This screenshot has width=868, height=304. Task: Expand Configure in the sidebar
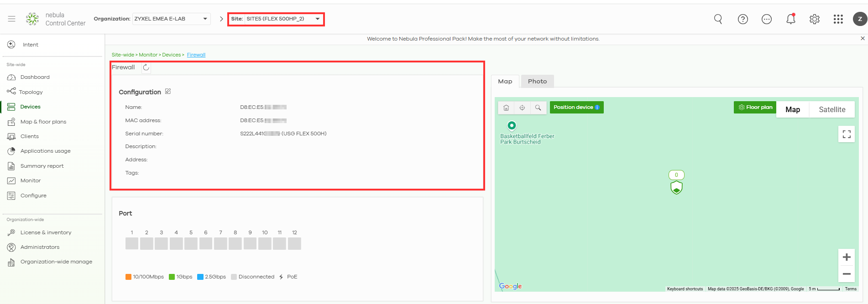pos(33,196)
